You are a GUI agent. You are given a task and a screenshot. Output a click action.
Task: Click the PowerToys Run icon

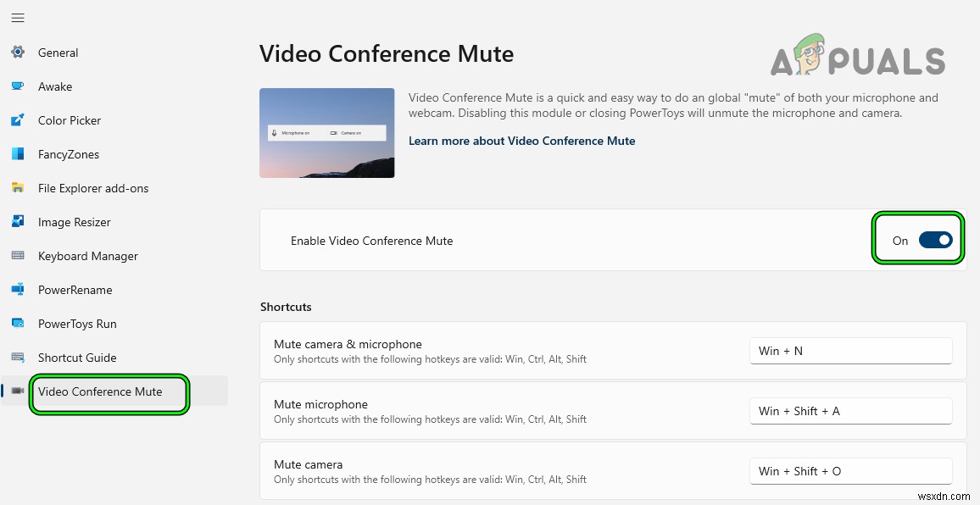pyautogui.click(x=18, y=324)
